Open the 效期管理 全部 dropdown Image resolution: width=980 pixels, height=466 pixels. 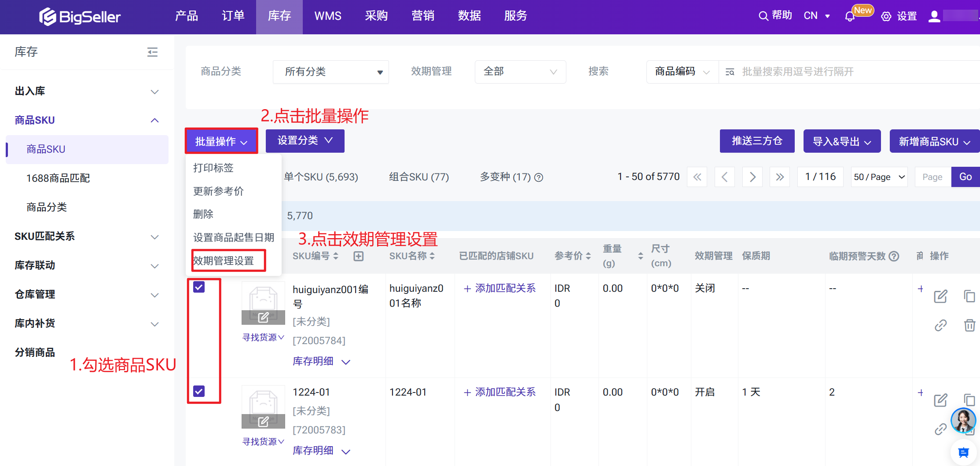click(x=520, y=72)
